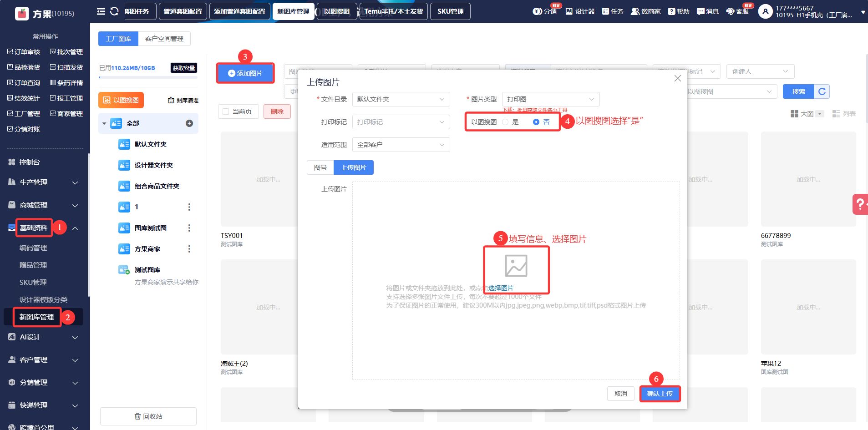Image resolution: width=868 pixels, height=430 pixels.
Task: Tick the 当前页 checkbox
Action: [226, 111]
